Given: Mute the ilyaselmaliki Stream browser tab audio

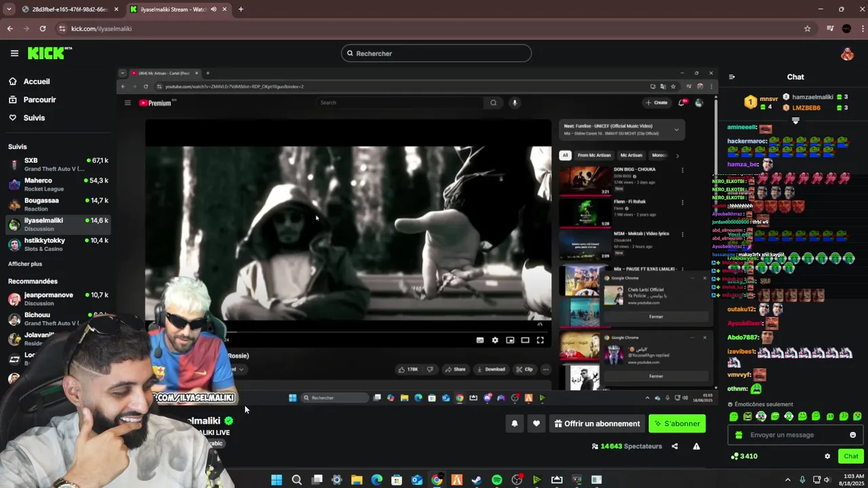Looking at the screenshot, I should coord(214,9).
